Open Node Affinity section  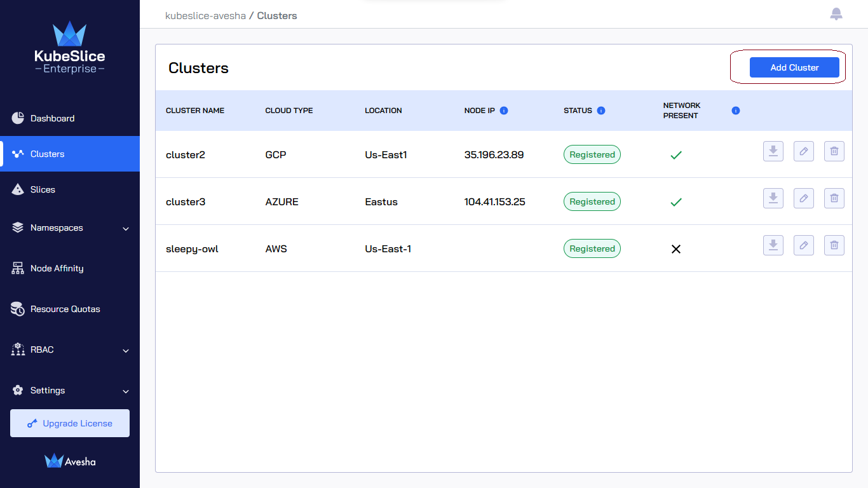[70, 268]
